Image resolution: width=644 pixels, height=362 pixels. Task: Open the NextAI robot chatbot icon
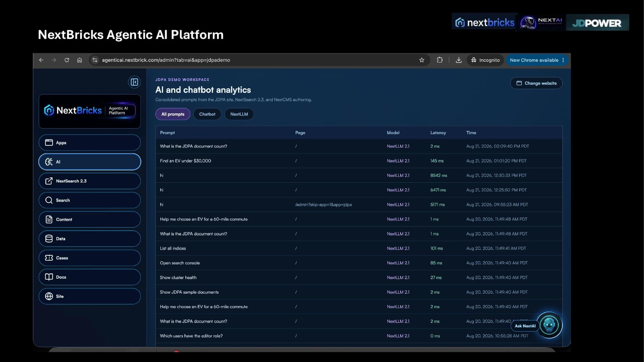549,325
